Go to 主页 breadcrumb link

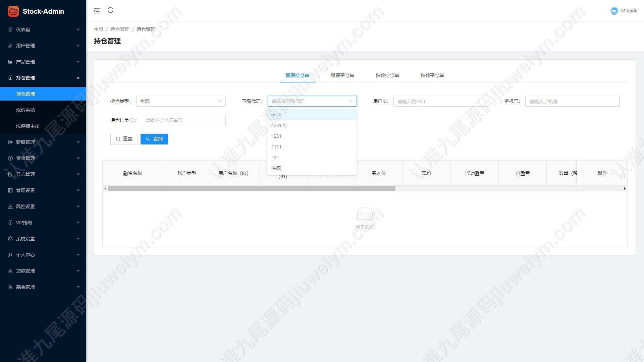(x=99, y=29)
